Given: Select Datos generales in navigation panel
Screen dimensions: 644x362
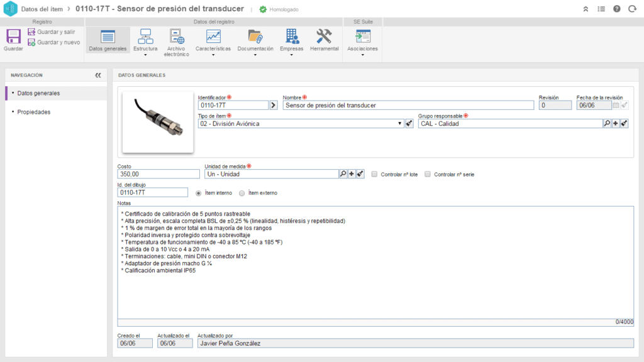Looking at the screenshot, I should [38, 93].
